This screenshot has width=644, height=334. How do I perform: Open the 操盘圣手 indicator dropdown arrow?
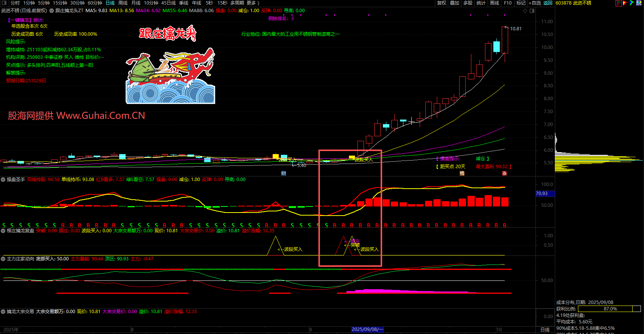pos(3,180)
